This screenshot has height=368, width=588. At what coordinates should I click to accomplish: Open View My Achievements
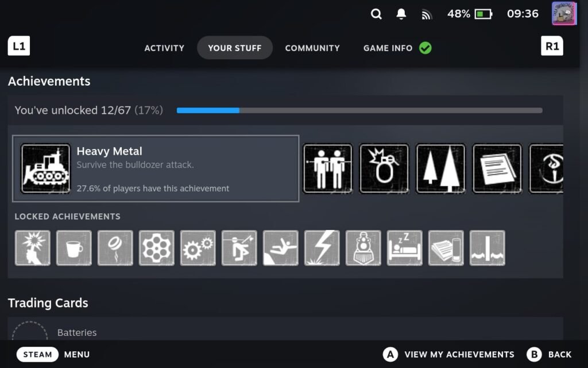click(459, 354)
